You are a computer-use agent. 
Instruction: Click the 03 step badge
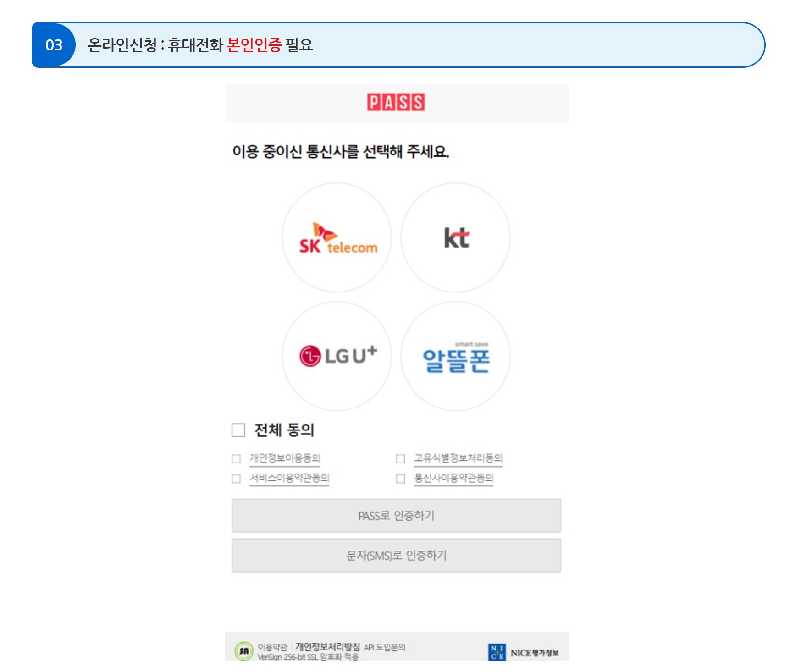point(54,45)
